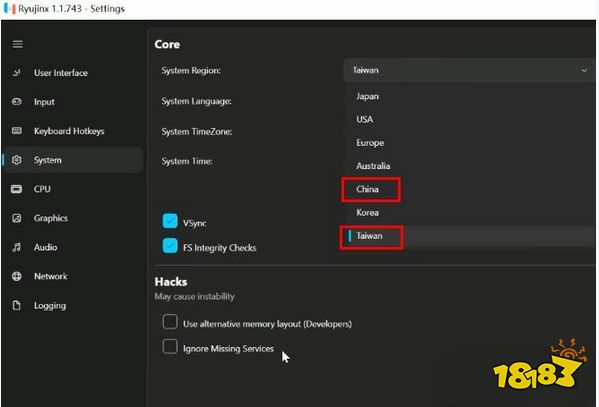The image size is (599, 407).
Task: Click the Ignore Missing Services label
Action: click(228, 349)
